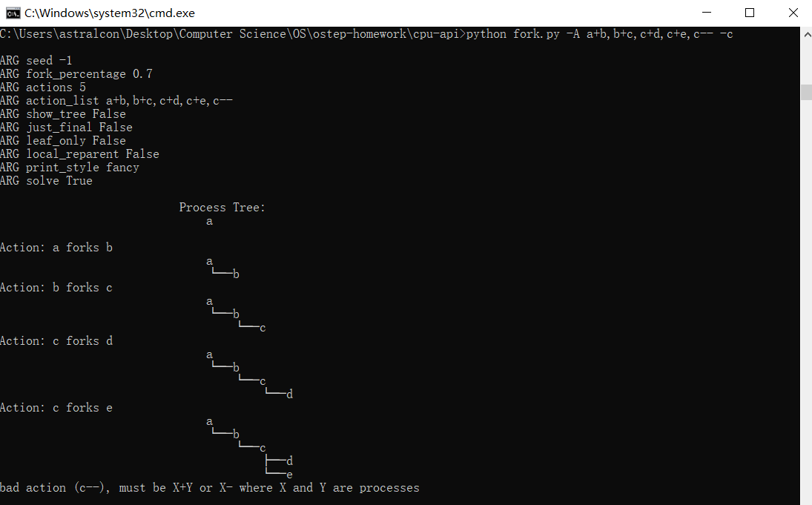Click the 'ARG action_list' output line
This screenshot has height=505, width=812.
(x=116, y=101)
